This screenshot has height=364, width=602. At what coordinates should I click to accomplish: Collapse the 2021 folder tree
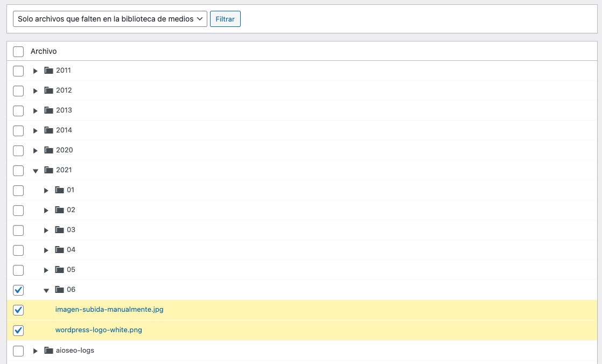36,171
